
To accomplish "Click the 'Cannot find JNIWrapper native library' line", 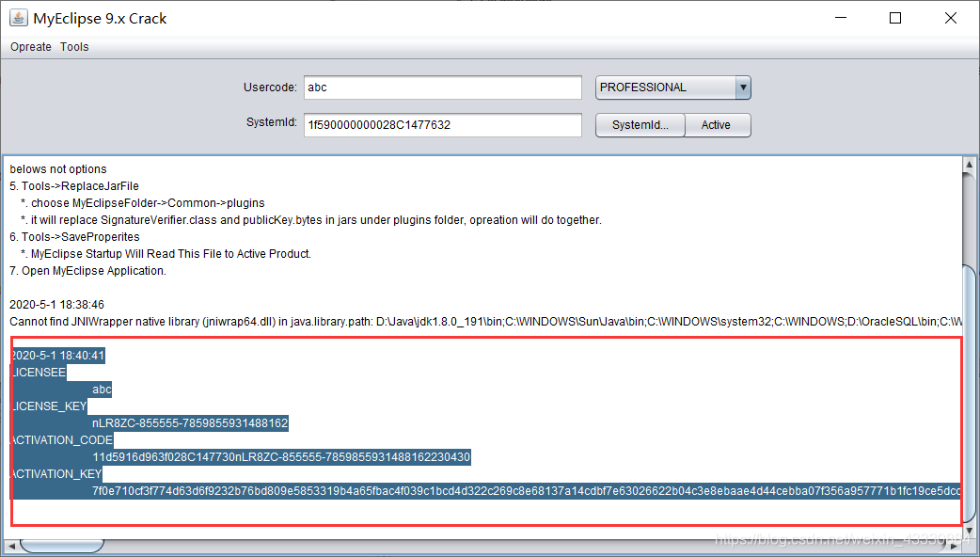I will pyautogui.click(x=485, y=322).
